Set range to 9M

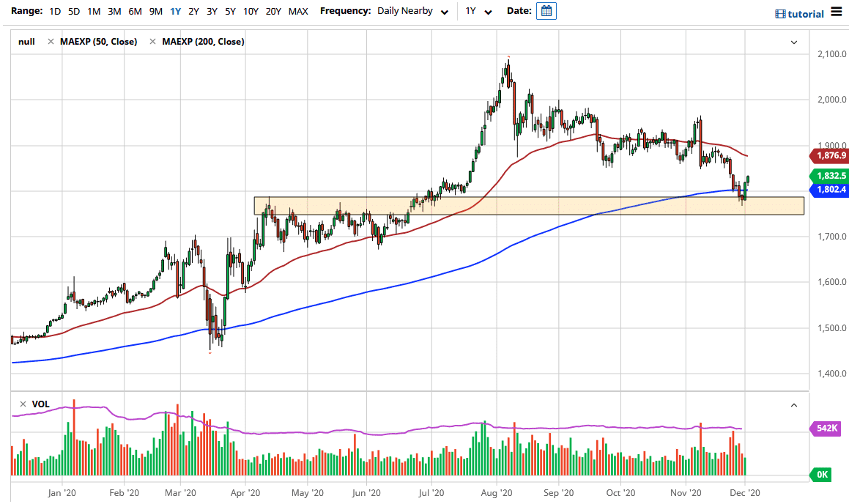coord(155,11)
